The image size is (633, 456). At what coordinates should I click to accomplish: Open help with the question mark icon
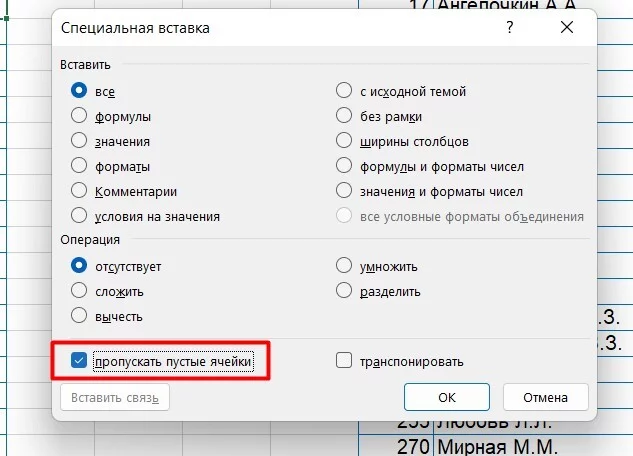(509, 27)
